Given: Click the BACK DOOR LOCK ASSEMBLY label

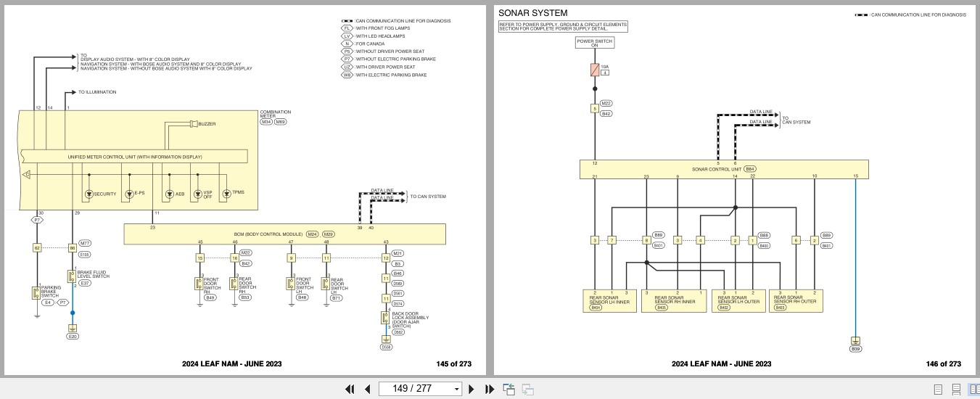Looking at the screenshot, I should [410, 321].
